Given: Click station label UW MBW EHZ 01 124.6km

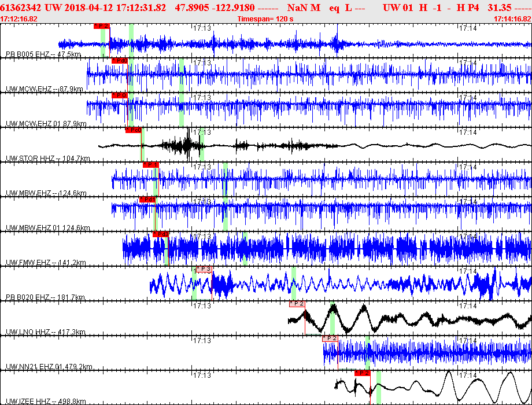Looking at the screenshot, I should click(48, 228).
